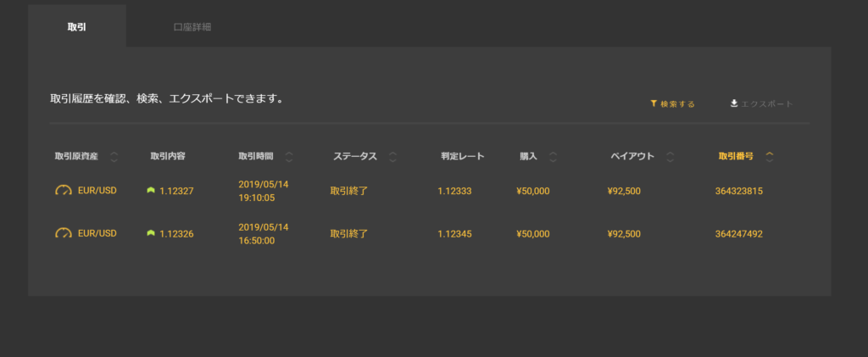
Task: Click the 判定レート column header
Action: coord(463,156)
